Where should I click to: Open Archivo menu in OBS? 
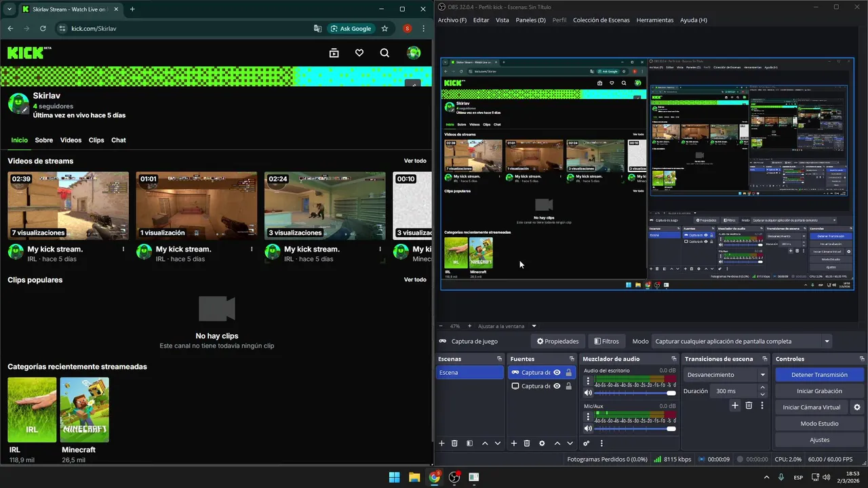452,20
